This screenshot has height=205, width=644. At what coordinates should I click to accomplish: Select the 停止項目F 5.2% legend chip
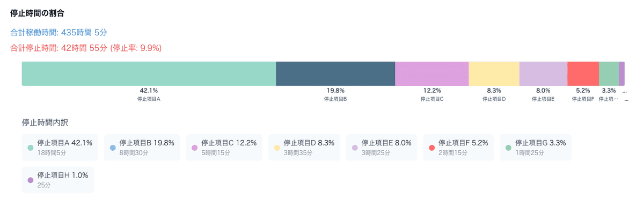(459, 147)
